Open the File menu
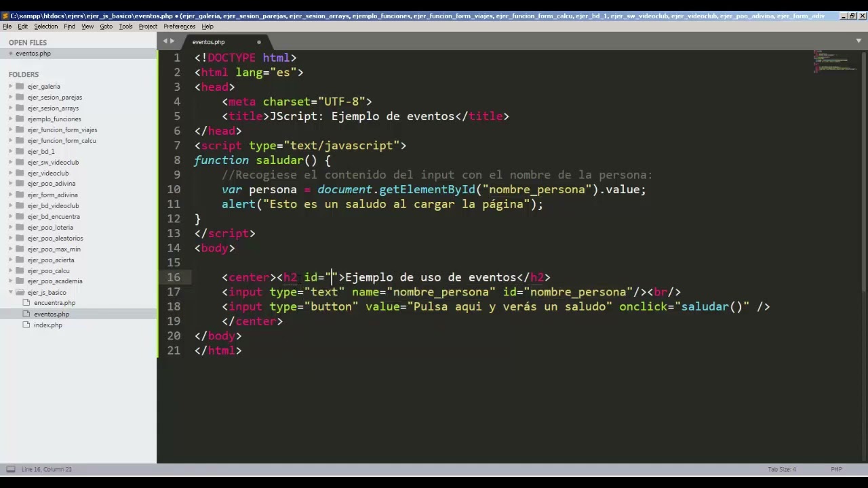This screenshot has height=488, width=868. point(7,26)
